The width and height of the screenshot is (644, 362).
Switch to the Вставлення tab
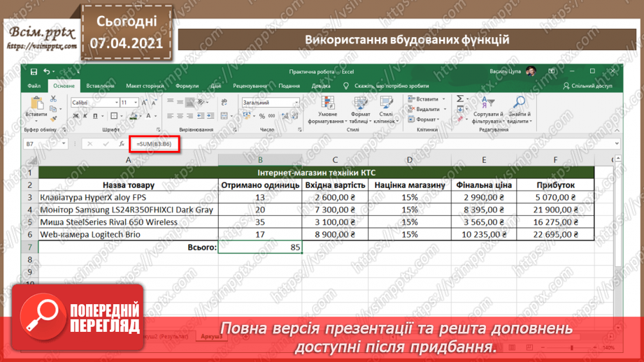pyautogui.click(x=100, y=86)
